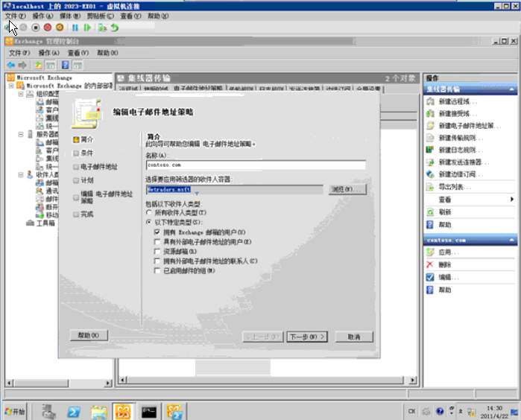
Task: Collapse the 收件人配置 tree node
Action: click(x=21, y=175)
